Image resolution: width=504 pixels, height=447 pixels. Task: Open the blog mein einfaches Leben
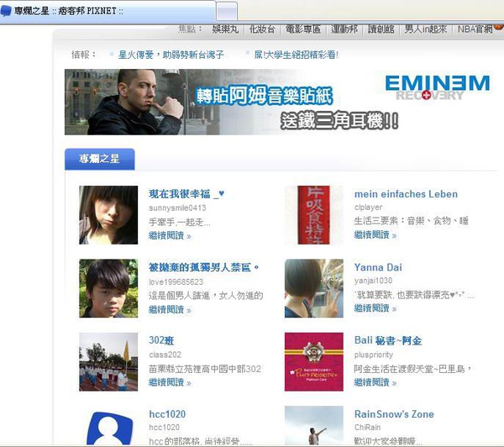coord(406,194)
